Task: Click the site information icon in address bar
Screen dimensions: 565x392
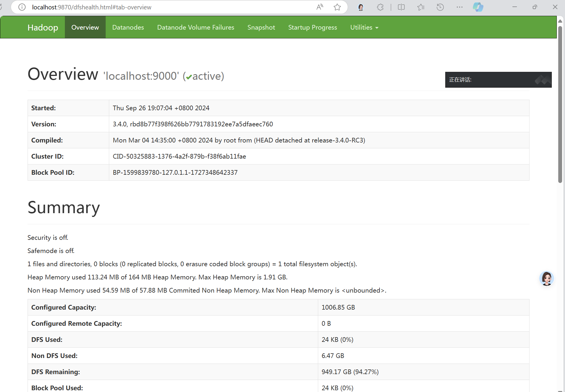Action: [x=22, y=7]
